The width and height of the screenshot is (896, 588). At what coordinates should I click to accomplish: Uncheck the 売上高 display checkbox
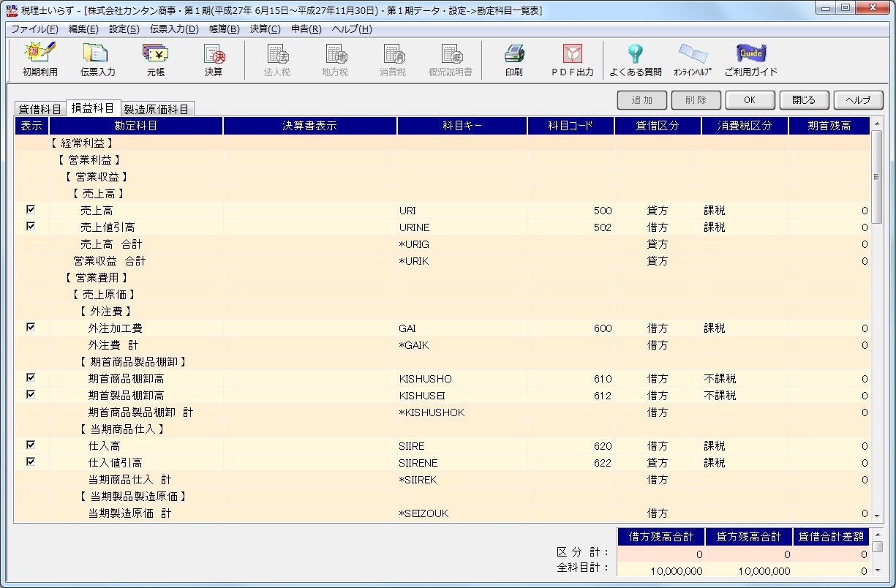click(x=31, y=210)
